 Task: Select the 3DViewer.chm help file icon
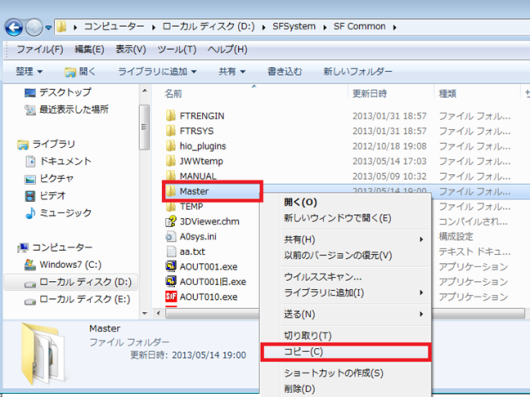coord(171,221)
